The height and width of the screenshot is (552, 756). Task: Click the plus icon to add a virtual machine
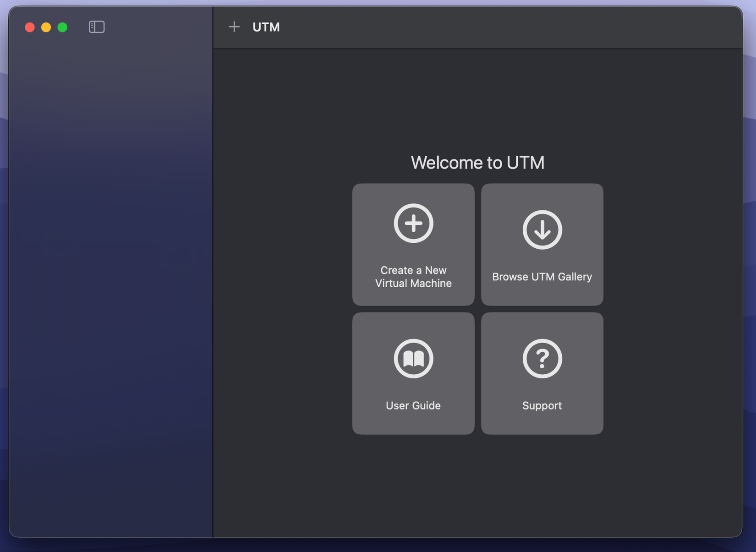pos(234,27)
